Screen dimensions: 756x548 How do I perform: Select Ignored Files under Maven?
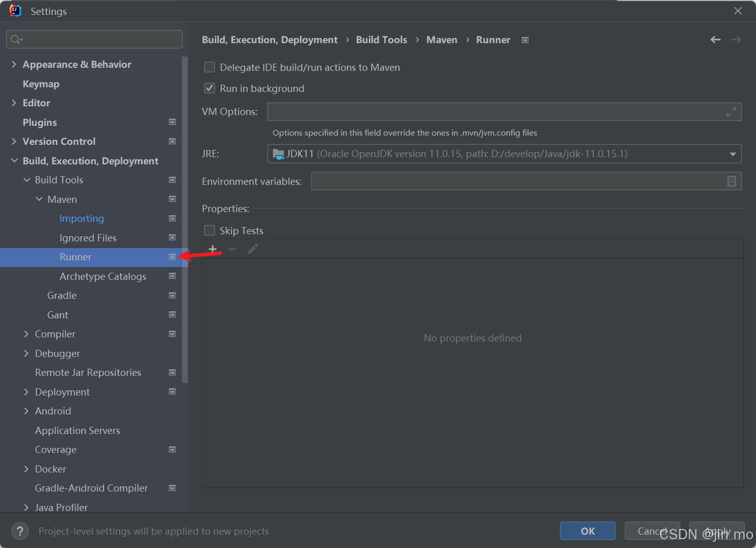(x=88, y=238)
